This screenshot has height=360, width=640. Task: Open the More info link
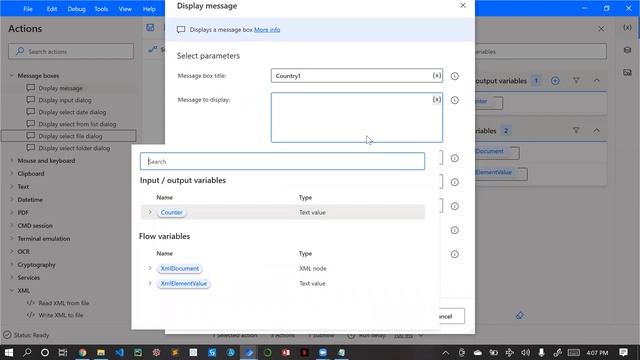click(267, 29)
